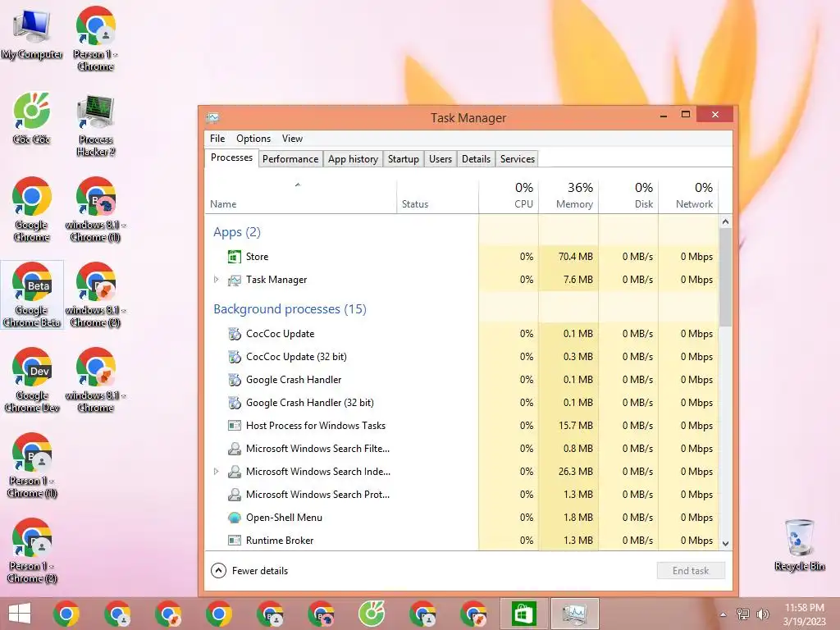Click the Name column sort arrow
This screenshot has height=630, width=840.
tap(298, 185)
